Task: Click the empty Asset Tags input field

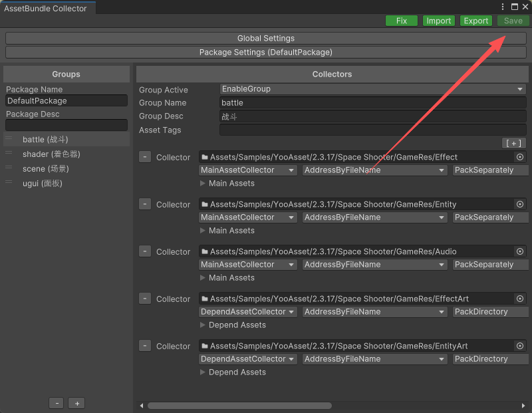Action: coord(373,130)
